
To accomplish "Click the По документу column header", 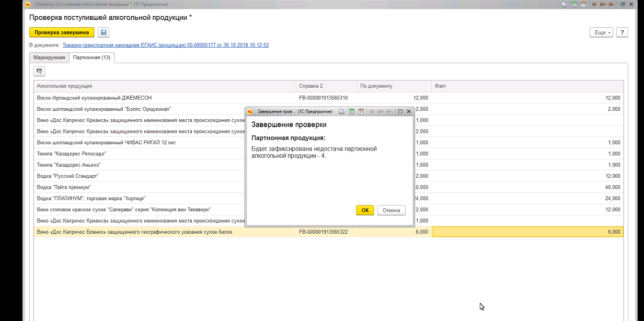I will (394, 86).
